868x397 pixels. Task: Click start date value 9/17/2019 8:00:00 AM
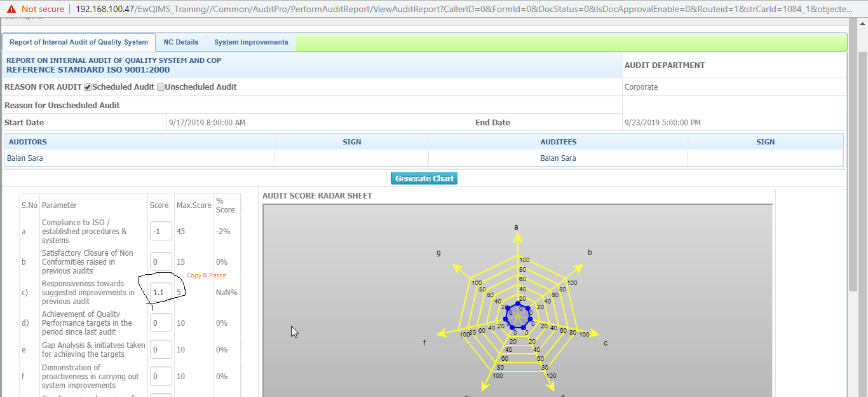208,123
